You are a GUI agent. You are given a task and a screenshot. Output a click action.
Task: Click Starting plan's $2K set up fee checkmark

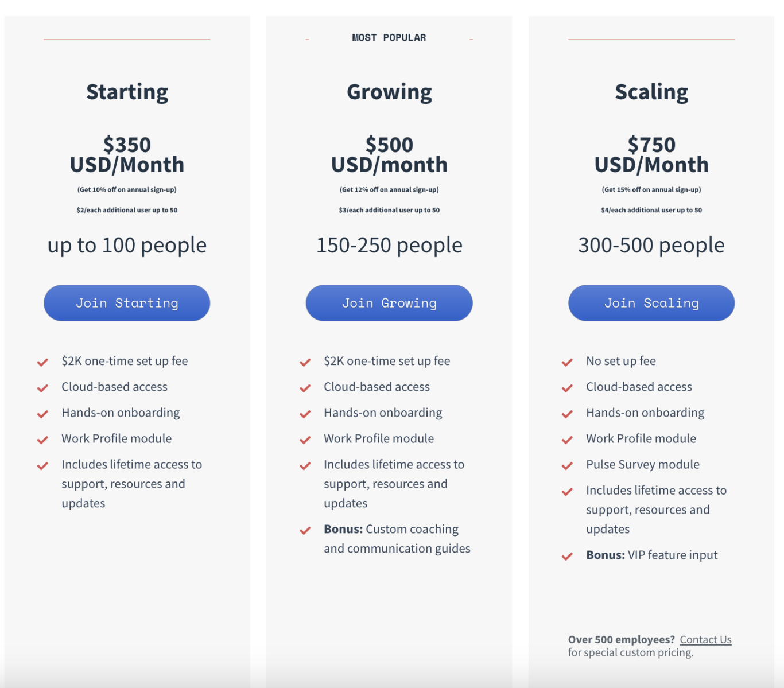42,362
